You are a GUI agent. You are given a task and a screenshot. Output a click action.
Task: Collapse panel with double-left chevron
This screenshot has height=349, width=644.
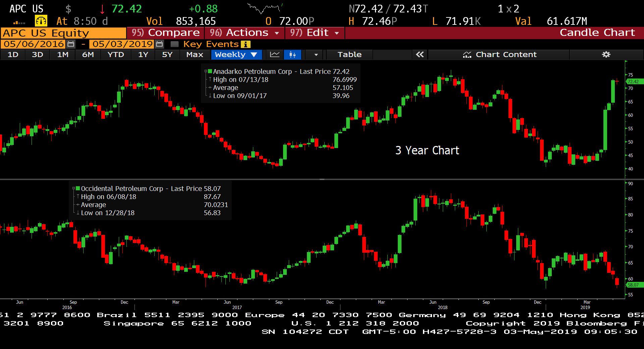(x=420, y=54)
